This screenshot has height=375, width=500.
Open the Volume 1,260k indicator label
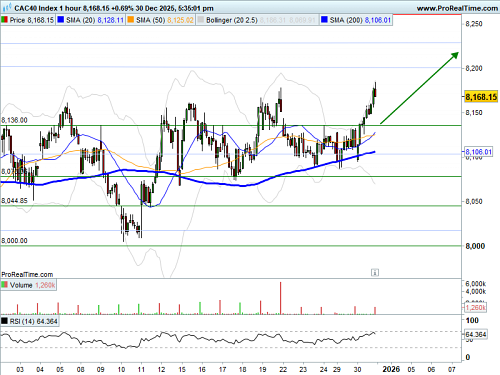(x=32, y=285)
